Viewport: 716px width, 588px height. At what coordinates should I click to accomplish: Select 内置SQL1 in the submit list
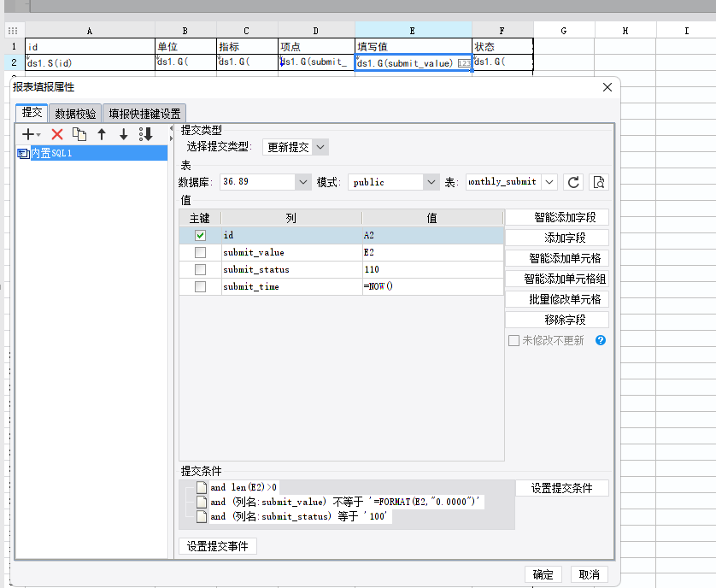51,153
